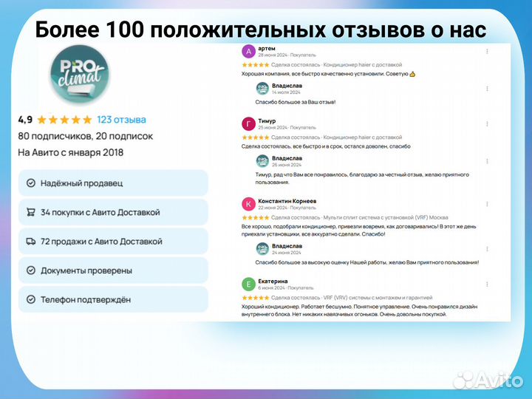This screenshot has width=532, height=399.
Task: Click the star rating on Екатерина's review
Action: (255, 298)
